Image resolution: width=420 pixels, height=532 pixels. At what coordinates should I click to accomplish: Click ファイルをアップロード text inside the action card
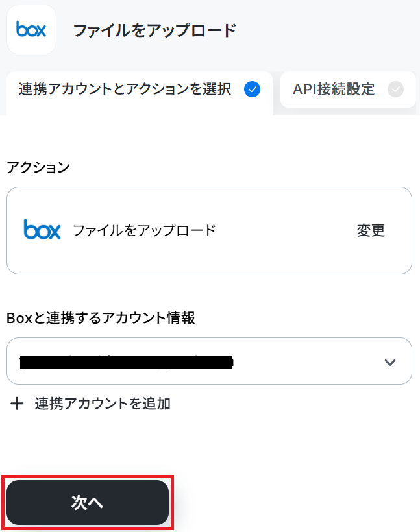[144, 230]
